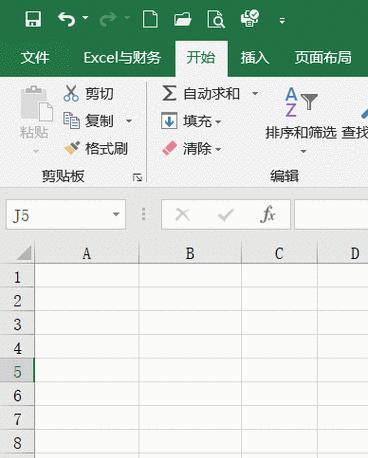Click the Undo arrow icon

point(66,19)
